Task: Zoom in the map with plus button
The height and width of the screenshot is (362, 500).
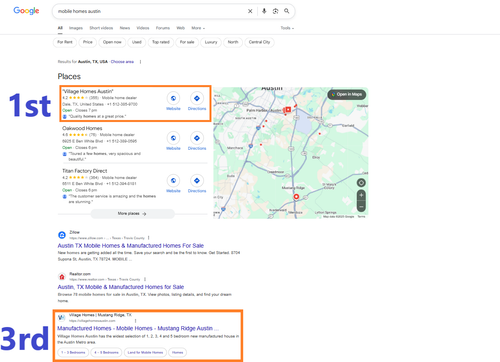Action: pos(361,195)
